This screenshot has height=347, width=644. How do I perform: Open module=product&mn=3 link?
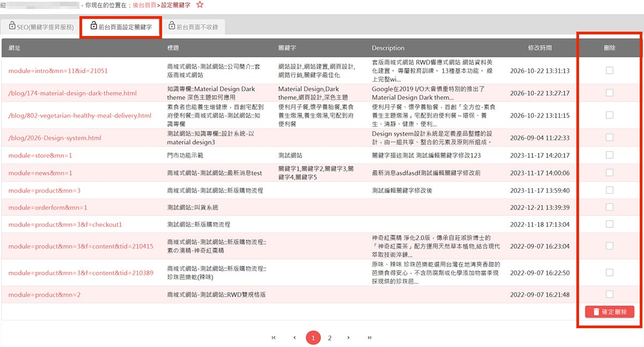[45, 191]
